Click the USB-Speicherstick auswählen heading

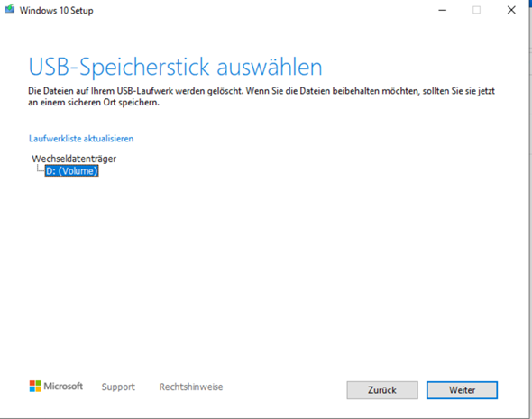[176, 67]
